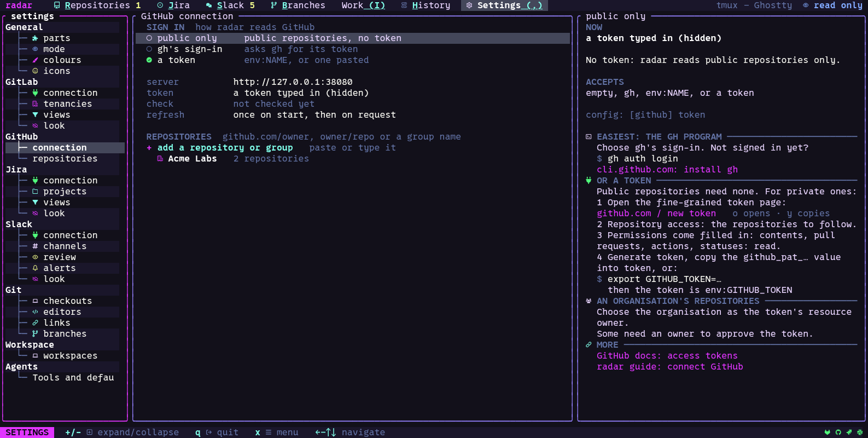The image size is (868, 438).
Task: Select the 'a token' sign-in option
Action: tap(353, 60)
